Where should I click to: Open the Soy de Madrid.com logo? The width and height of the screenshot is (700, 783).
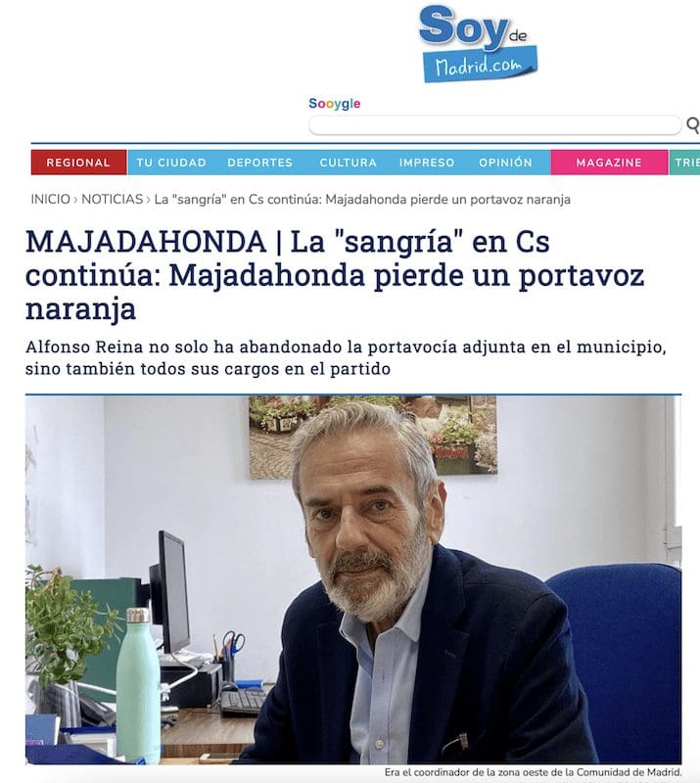tap(478, 43)
